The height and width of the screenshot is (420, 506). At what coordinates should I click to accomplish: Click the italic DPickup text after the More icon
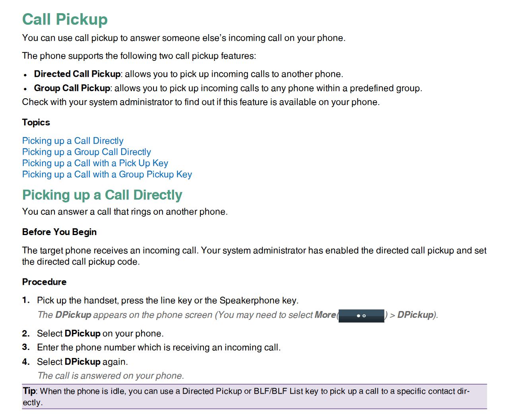coord(415,315)
